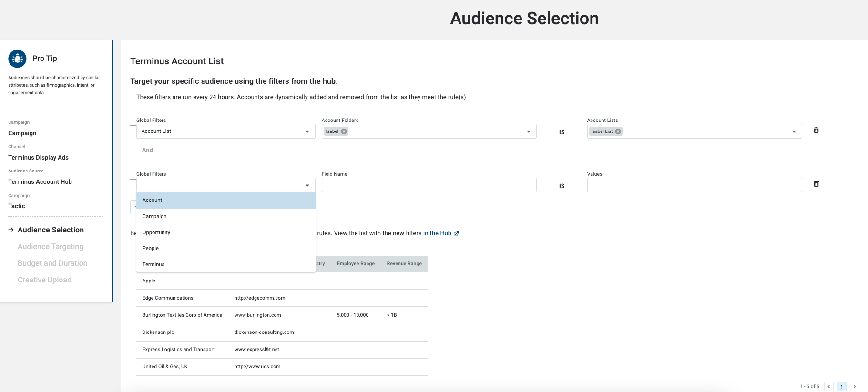Click the www.burlington.com website cell

pos(257,315)
